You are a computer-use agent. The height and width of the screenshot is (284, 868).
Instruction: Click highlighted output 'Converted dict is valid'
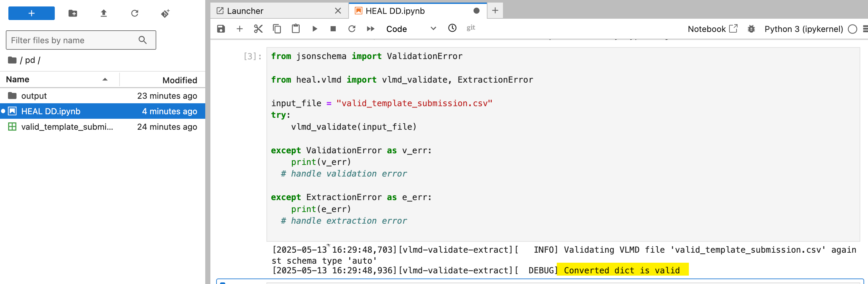coord(622,270)
